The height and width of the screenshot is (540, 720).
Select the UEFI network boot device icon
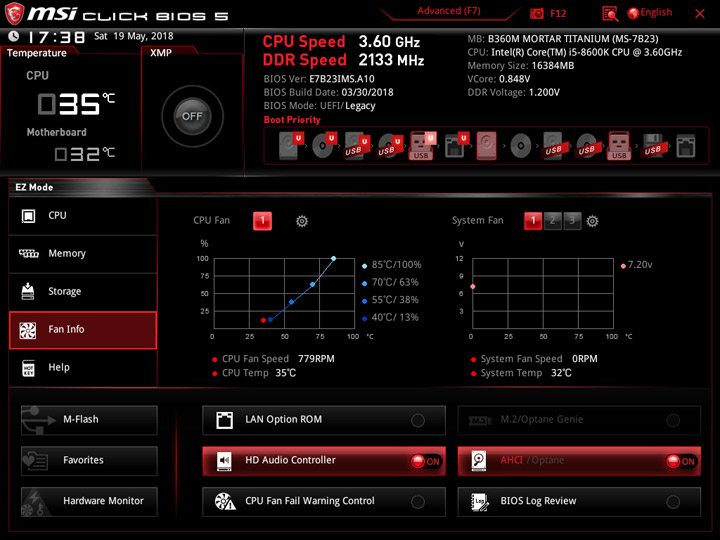click(456, 146)
